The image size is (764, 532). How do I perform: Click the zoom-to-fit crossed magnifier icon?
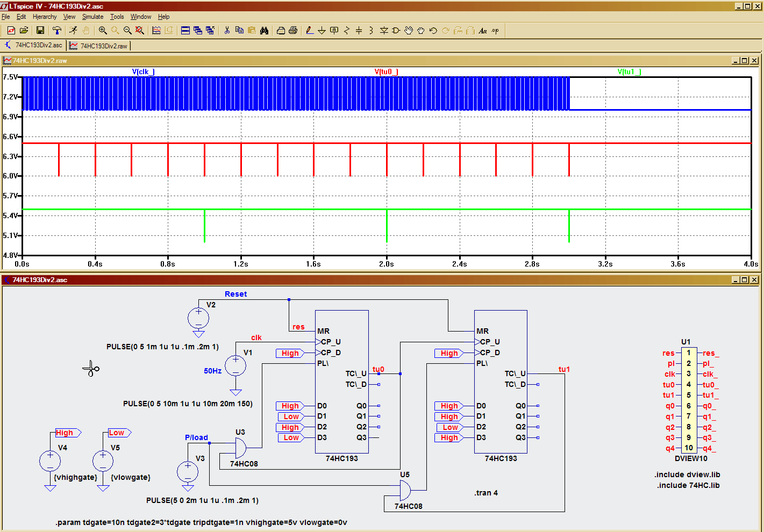140,31
